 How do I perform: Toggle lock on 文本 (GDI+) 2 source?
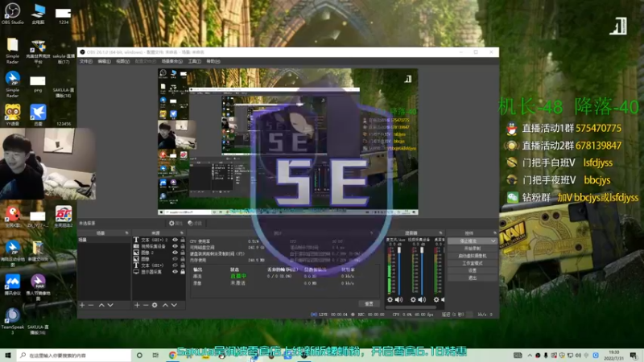tap(183, 240)
